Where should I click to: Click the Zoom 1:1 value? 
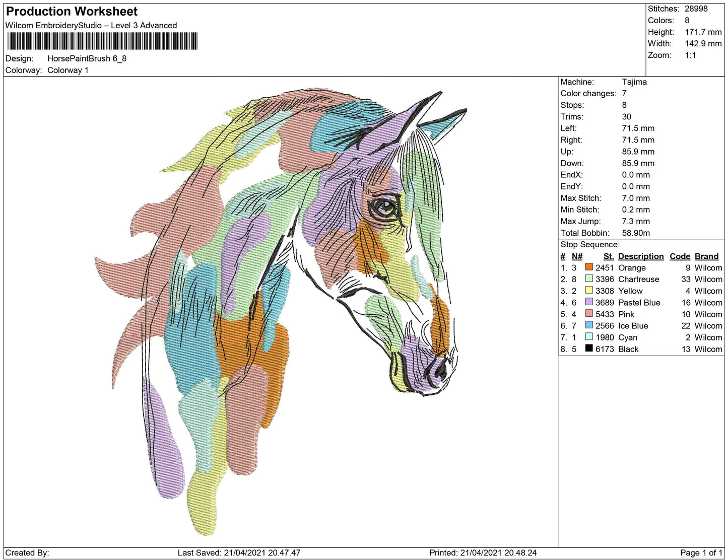pos(689,55)
